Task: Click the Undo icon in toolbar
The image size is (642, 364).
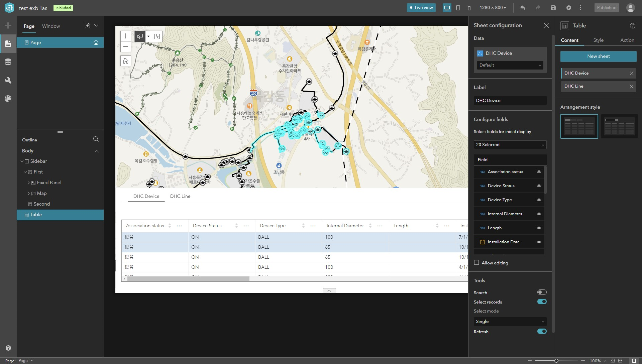Action: (x=523, y=8)
